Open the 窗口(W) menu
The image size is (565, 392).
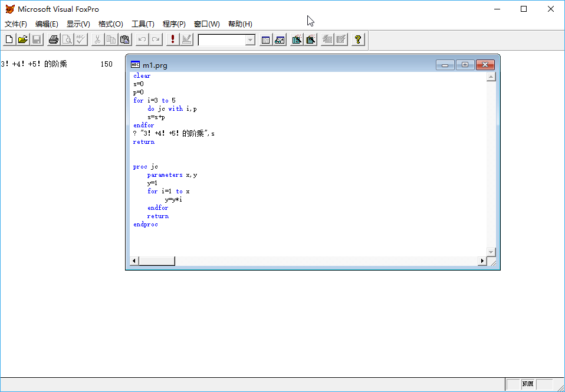207,24
